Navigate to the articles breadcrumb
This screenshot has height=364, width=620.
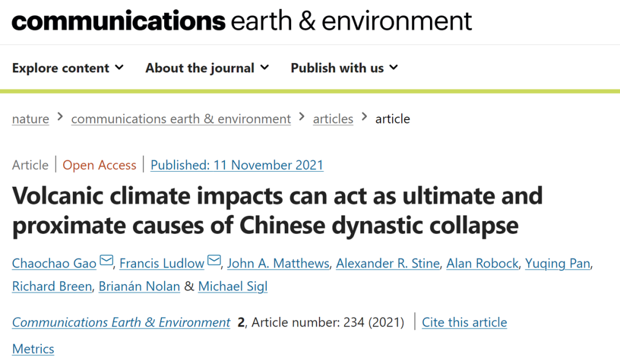tap(333, 119)
